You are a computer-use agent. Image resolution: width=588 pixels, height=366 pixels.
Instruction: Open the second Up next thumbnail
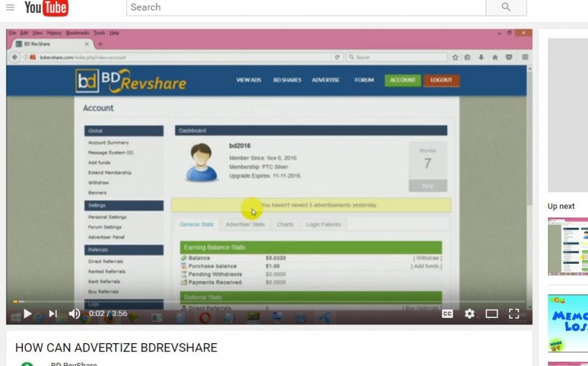pyautogui.click(x=568, y=322)
